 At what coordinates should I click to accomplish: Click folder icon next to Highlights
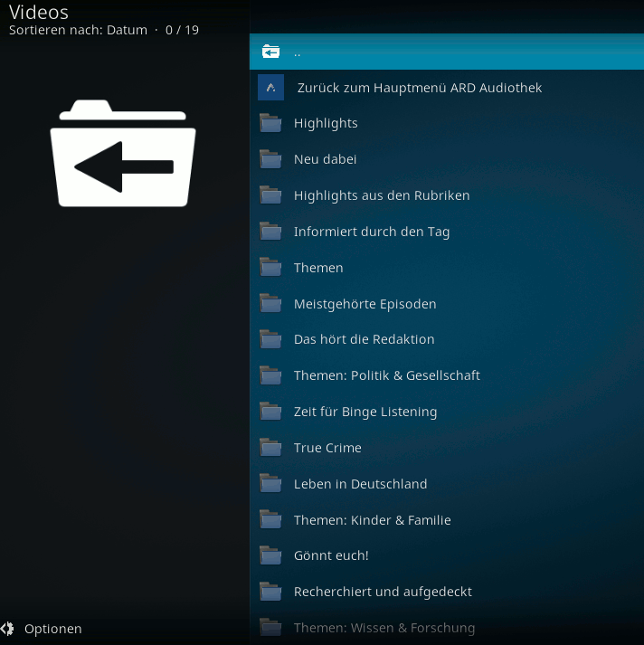(x=270, y=123)
